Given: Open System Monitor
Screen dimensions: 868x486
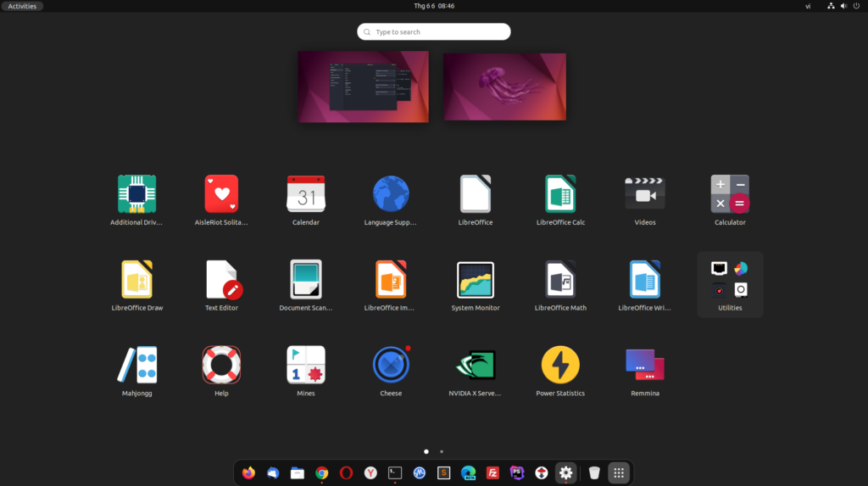Looking at the screenshot, I should (x=476, y=280).
